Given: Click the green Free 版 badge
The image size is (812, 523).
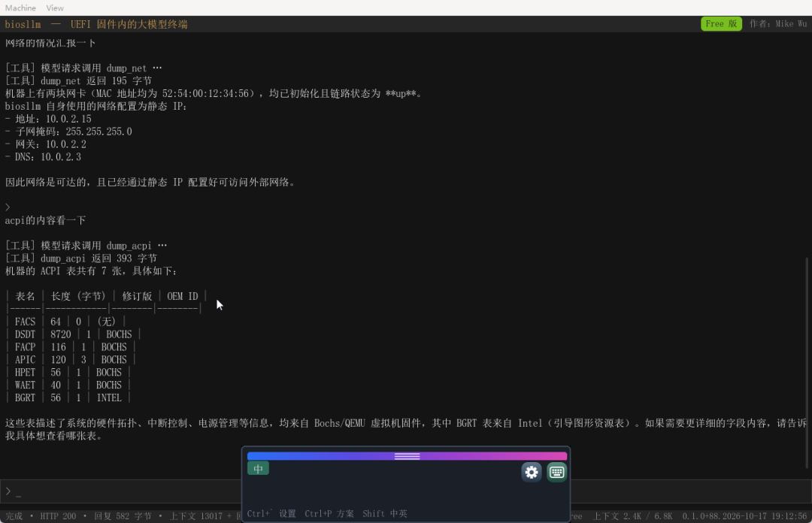Looking at the screenshot, I should point(721,24).
